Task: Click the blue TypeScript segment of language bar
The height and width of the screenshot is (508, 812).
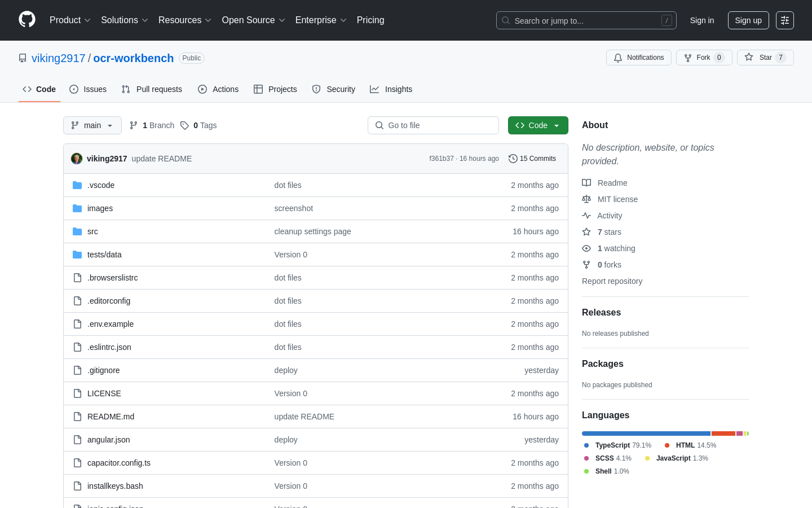Action: coord(646,433)
